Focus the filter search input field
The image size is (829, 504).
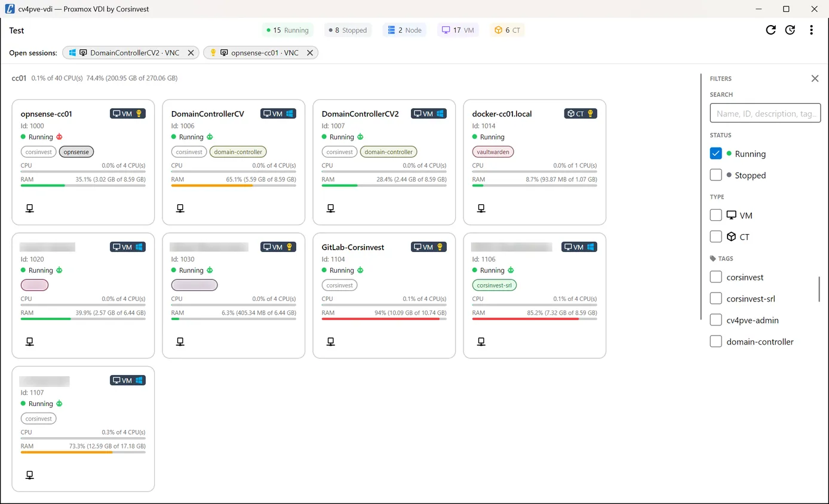point(765,113)
